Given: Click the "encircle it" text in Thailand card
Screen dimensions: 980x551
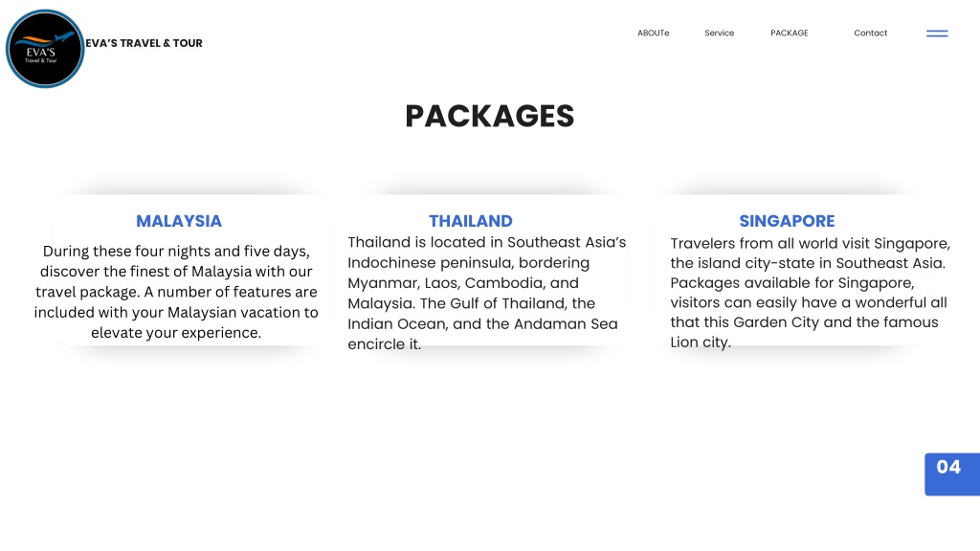Looking at the screenshot, I should click(x=385, y=344).
